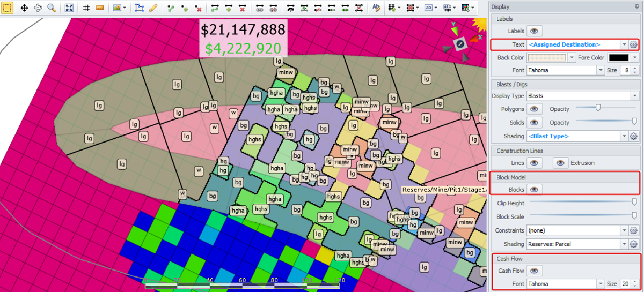The height and width of the screenshot is (292, 644).
Task: Select the pan move tool
Action: (x=24, y=8)
